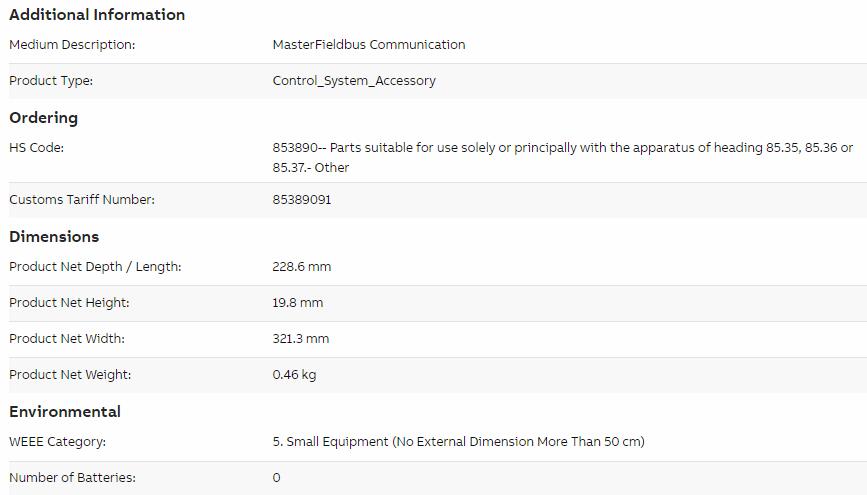Select the 19.8 mm height value

click(297, 303)
